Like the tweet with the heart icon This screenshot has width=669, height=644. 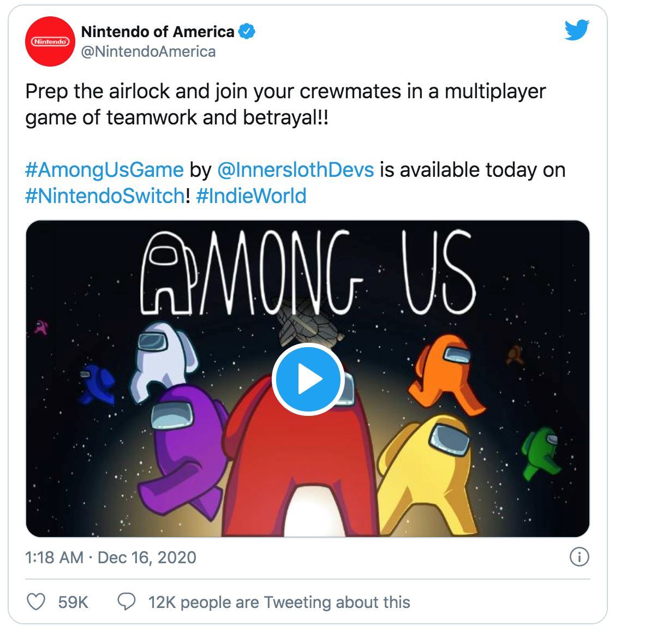(36, 602)
